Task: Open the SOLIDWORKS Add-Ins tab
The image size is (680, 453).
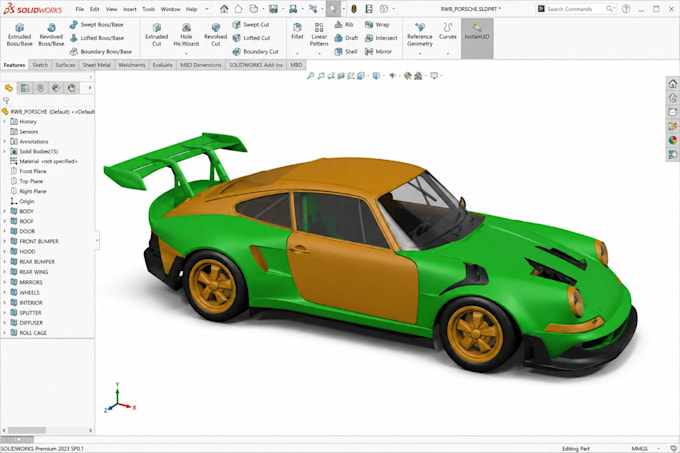Action: pos(255,65)
